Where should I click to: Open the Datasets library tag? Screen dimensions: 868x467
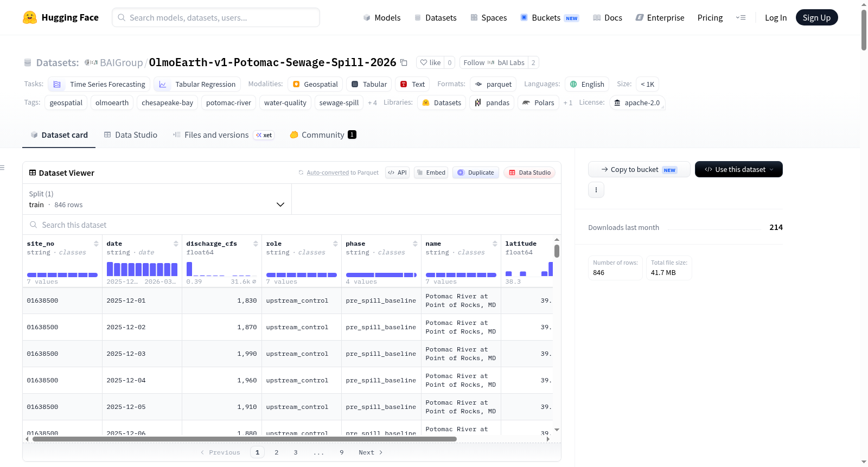(x=442, y=103)
